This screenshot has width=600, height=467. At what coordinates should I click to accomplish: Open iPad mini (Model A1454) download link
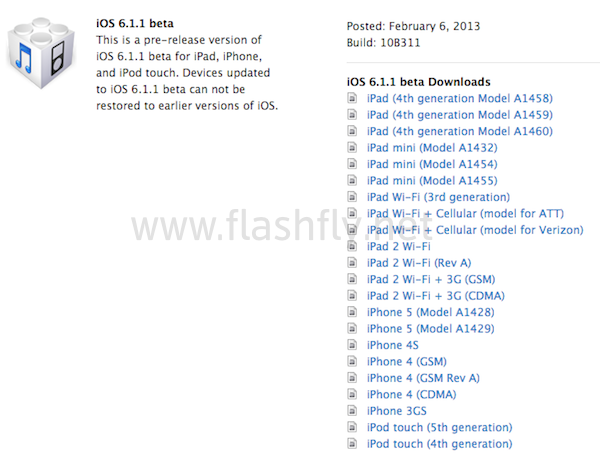point(431,164)
